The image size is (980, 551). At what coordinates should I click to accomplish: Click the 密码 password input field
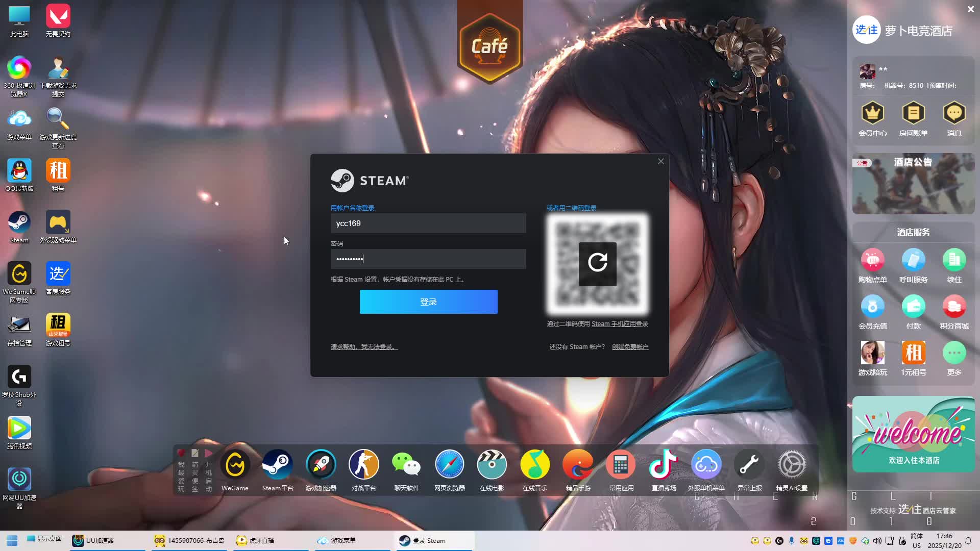(x=428, y=259)
